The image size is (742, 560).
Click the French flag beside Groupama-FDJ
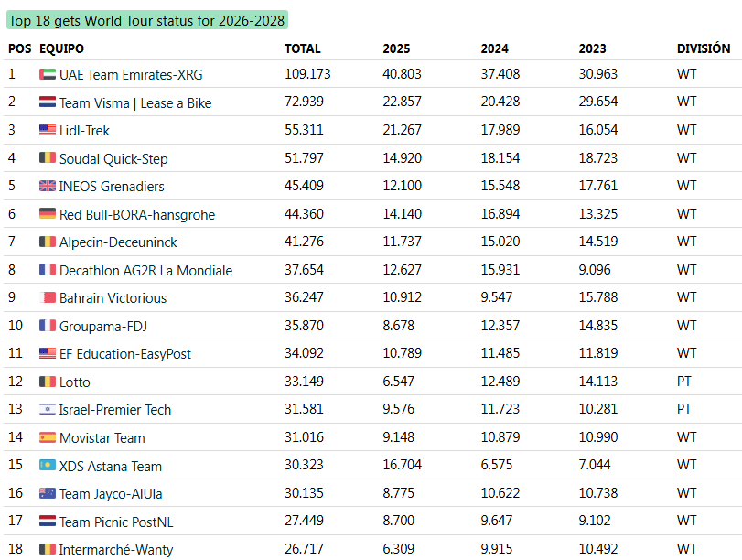[x=48, y=326]
